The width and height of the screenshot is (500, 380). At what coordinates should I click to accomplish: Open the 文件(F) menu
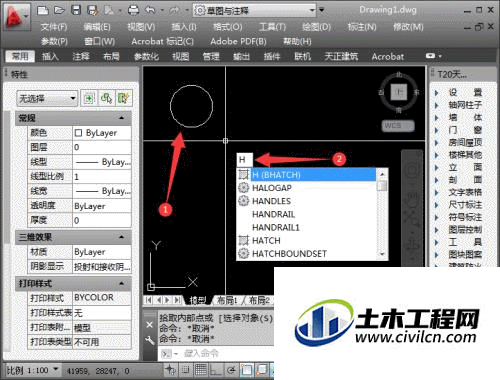click(x=54, y=27)
